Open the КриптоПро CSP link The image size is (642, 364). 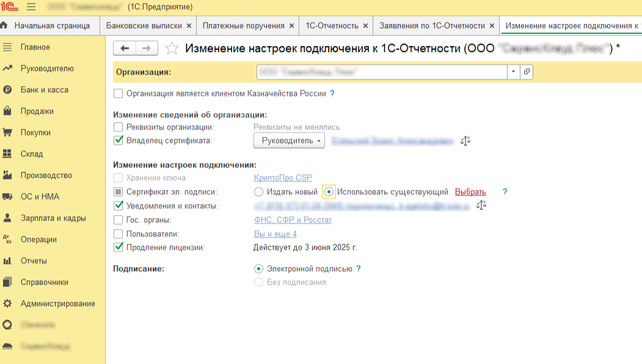point(283,178)
